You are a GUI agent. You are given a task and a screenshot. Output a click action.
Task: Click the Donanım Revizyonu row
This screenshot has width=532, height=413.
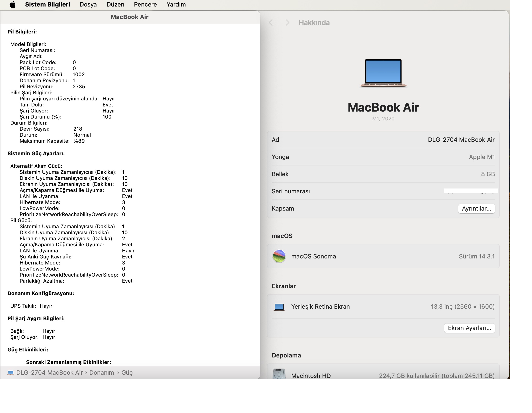(47, 81)
